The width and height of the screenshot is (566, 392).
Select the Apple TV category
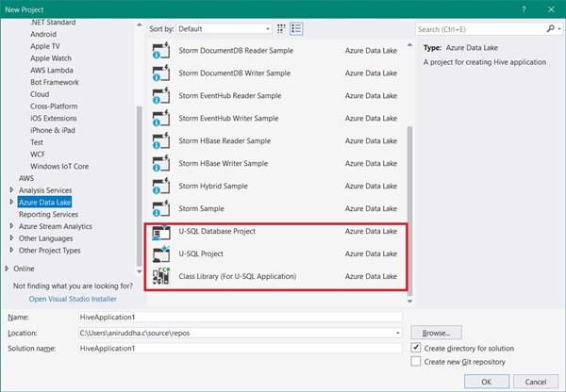click(x=45, y=46)
